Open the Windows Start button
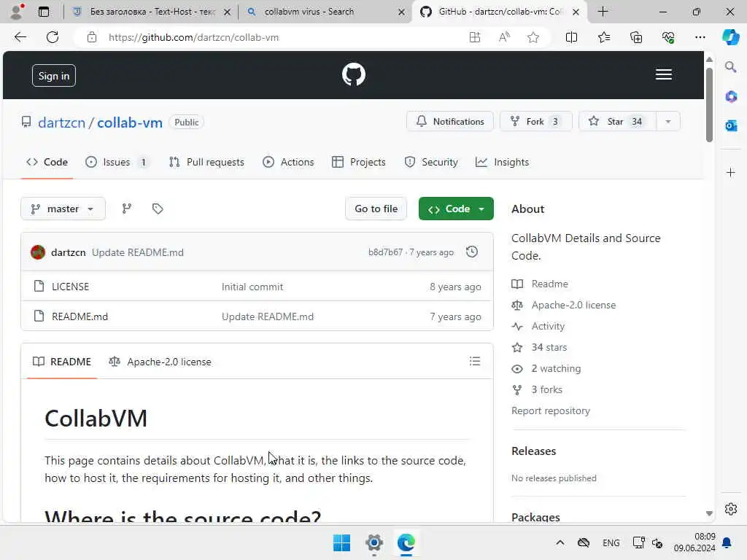This screenshot has height=560, width=747. point(341,542)
